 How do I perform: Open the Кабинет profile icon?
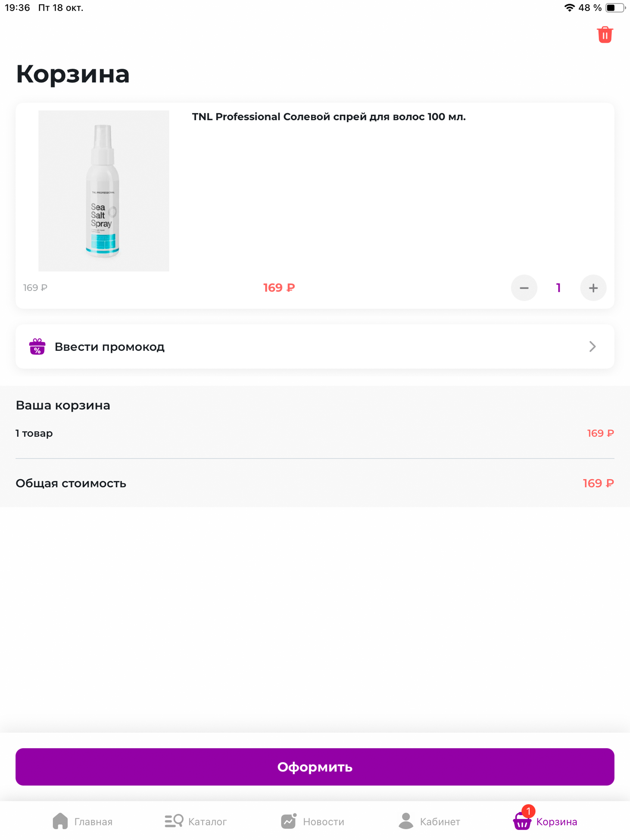(406, 821)
